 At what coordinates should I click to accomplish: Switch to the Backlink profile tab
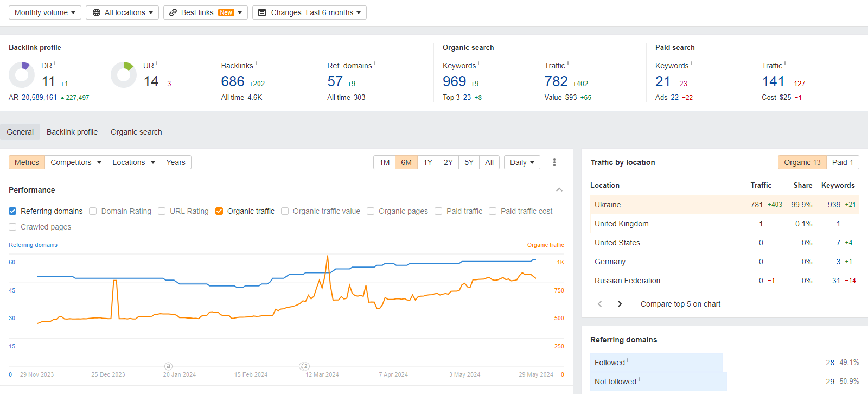(72, 132)
